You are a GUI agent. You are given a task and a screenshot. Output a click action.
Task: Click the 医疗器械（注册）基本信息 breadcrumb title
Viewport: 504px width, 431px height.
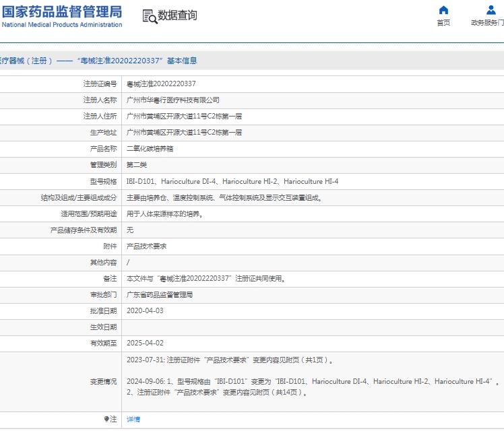98,61
